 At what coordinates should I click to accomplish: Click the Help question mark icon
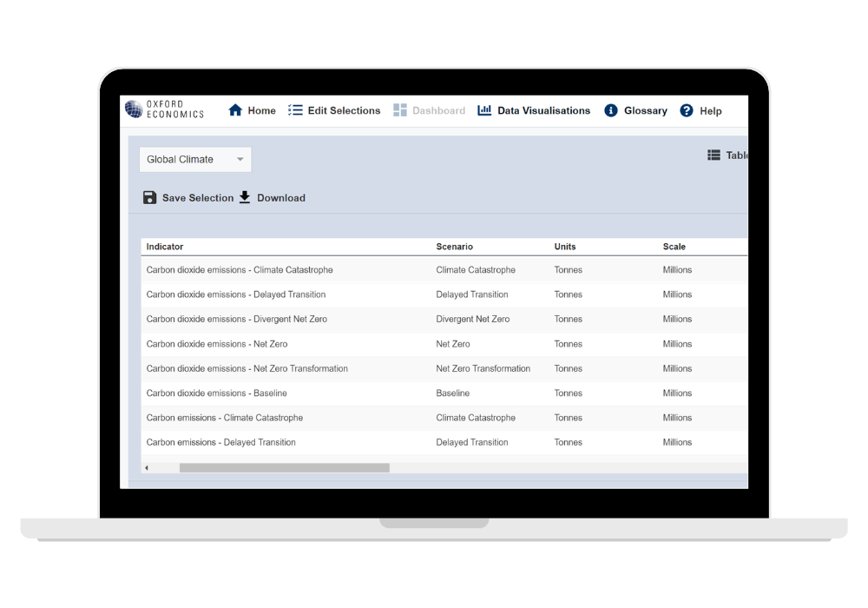pos(687,110)
